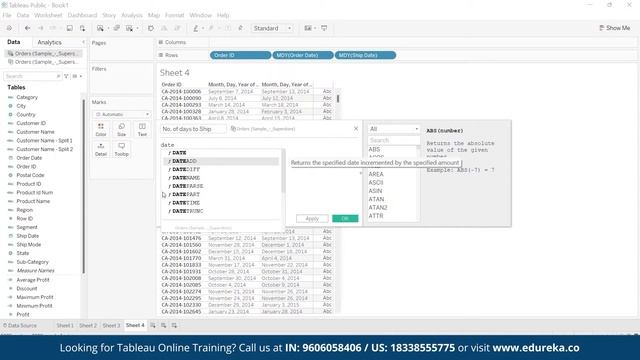Click the Tableau start page icon

point(9,28)
